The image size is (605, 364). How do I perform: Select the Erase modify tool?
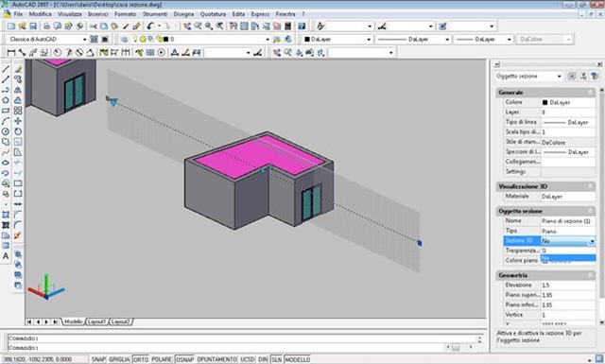(18, 69)
